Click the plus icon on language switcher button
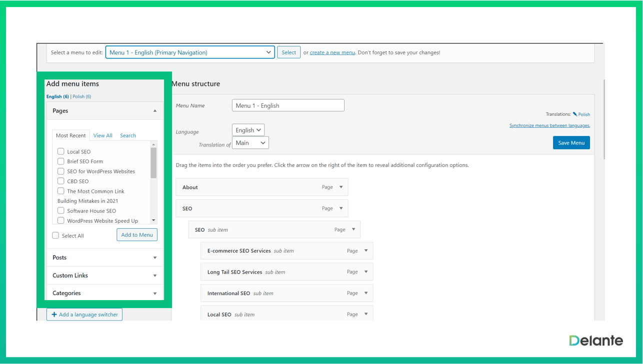Screen dimensions: 643x364 (54, 315)
